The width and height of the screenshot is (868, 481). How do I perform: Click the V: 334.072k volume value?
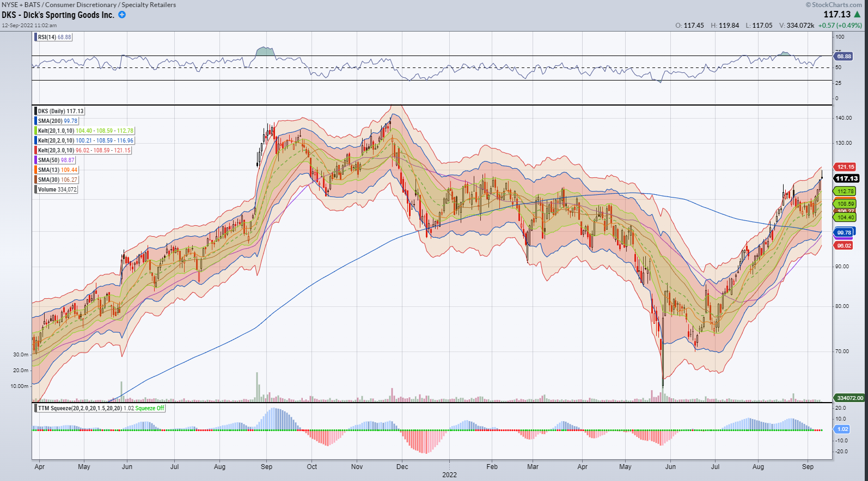coord(797,26)
